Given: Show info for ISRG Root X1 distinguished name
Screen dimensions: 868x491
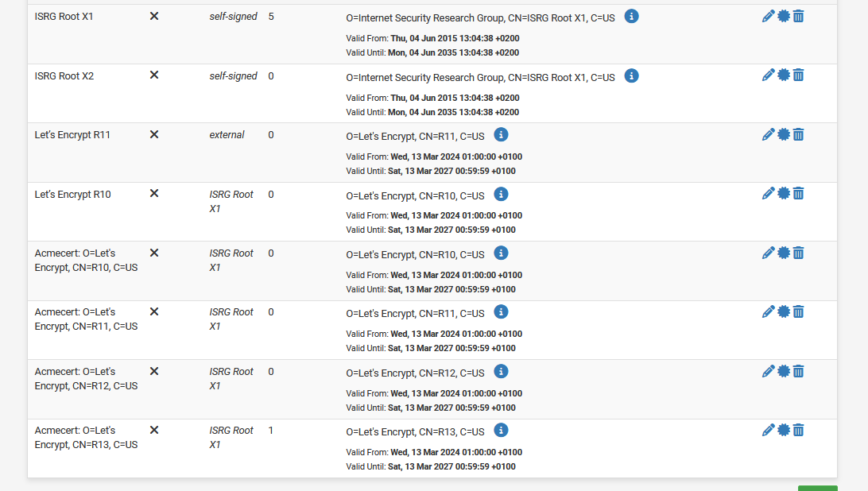Looking at the screenshot, I should 631,16.
